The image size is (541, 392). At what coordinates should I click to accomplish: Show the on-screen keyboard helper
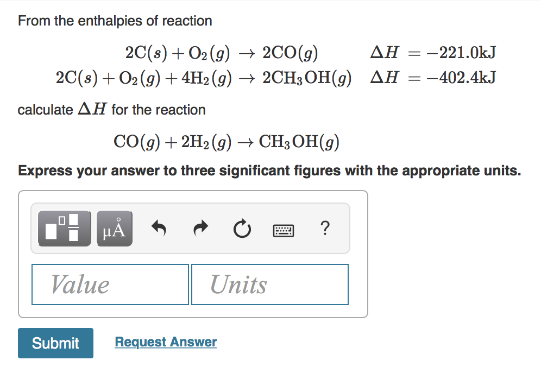click(x=283, y=229)
